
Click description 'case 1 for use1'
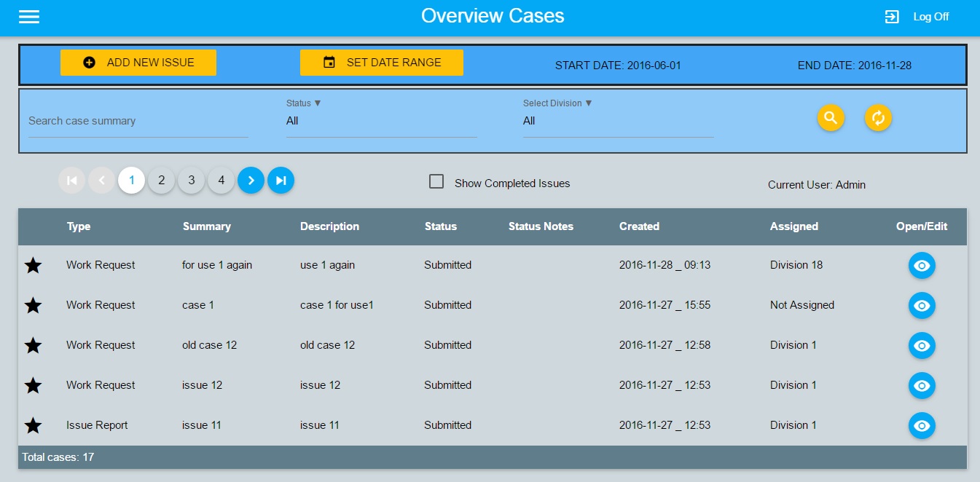pos(337,305)
